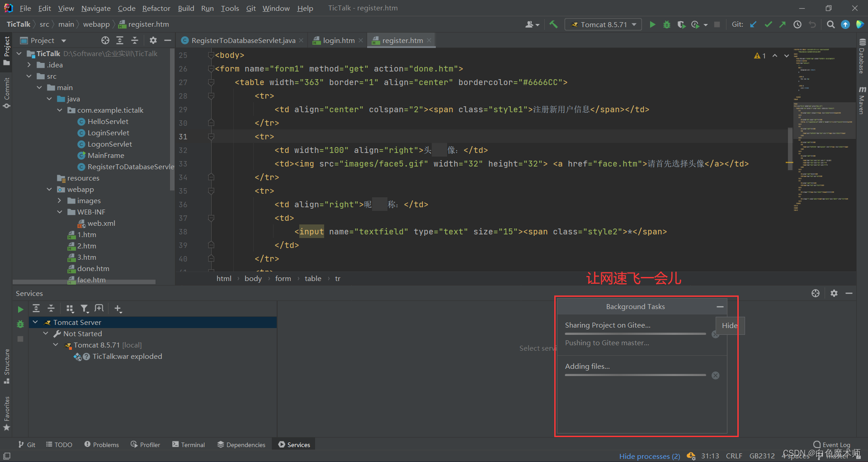868x462 pixels.
Task: Expand all services in Services toolbar
Action: click(36, 308)
